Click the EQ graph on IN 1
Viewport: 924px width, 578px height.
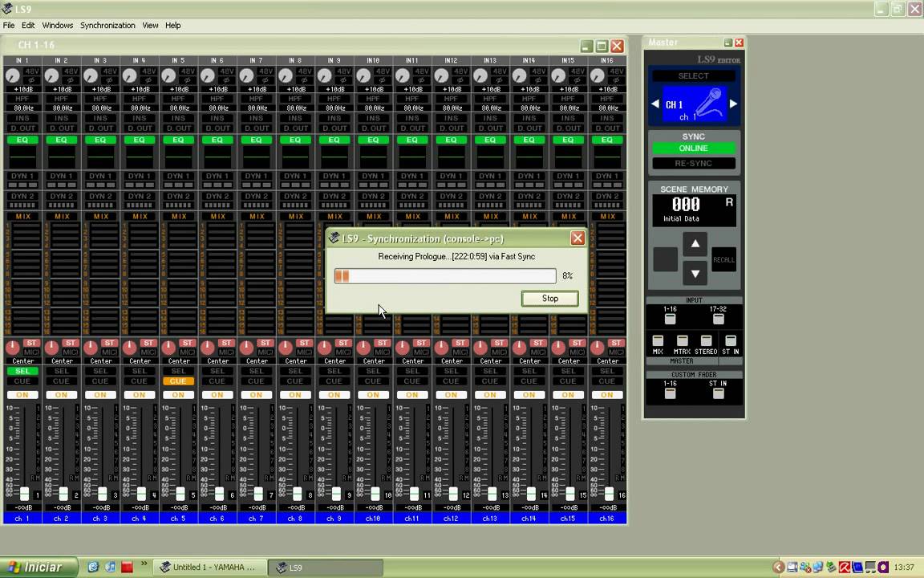(x=22, y=157)
